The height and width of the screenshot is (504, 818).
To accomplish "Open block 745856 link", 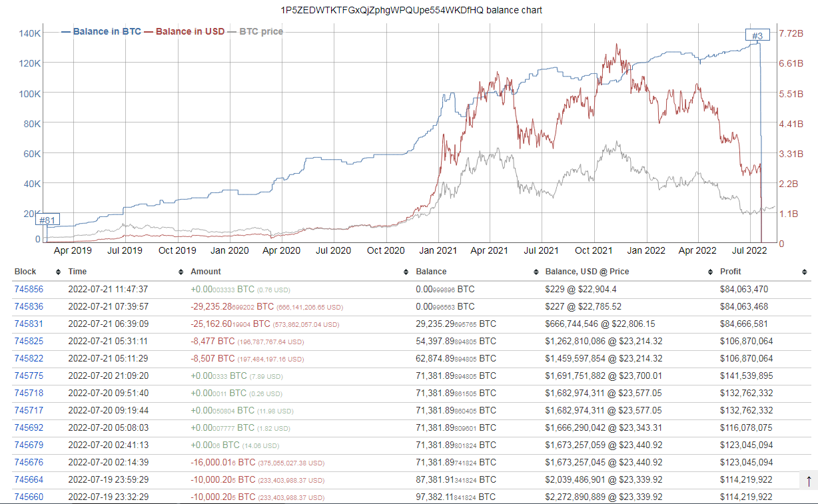I will point(29,290).
